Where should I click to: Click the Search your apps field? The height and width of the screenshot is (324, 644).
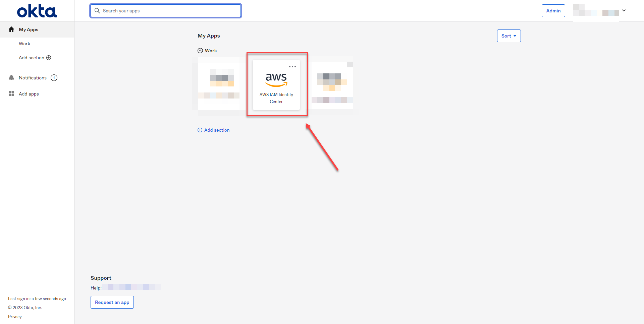tap(166, 11)
